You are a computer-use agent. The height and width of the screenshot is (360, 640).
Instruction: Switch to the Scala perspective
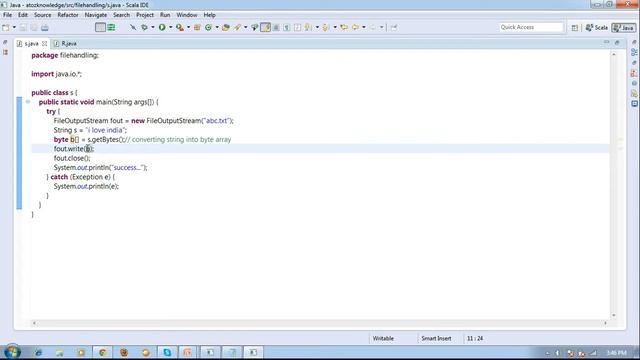pos(597,27)
